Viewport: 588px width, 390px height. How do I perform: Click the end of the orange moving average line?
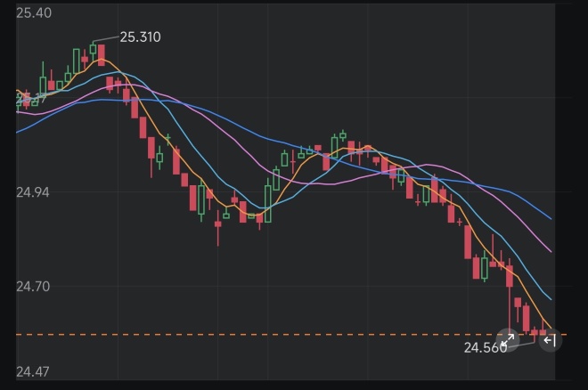(x=551, y=329)
